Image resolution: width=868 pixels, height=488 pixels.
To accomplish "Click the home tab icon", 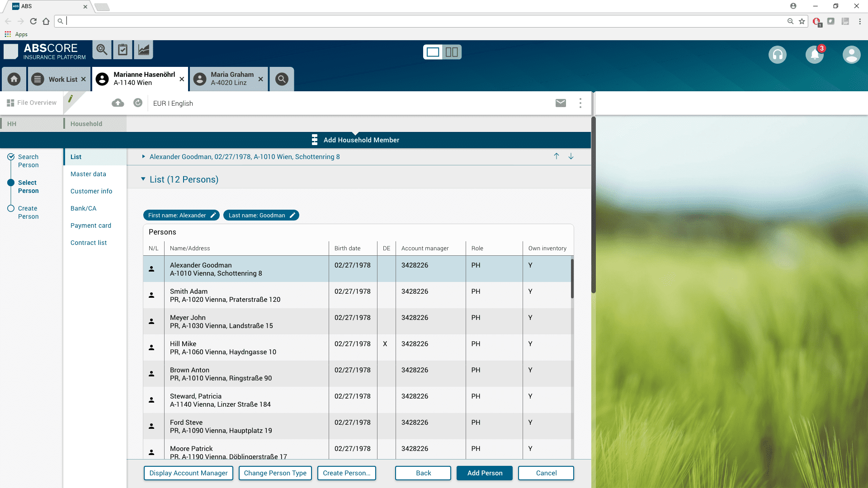I will [14, 79].
